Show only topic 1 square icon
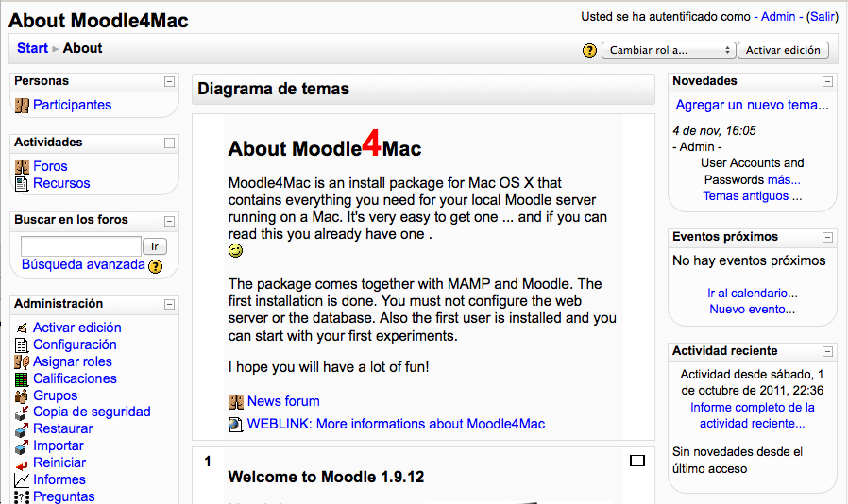Viewport: 848px width, 504px height. point(637,461)
